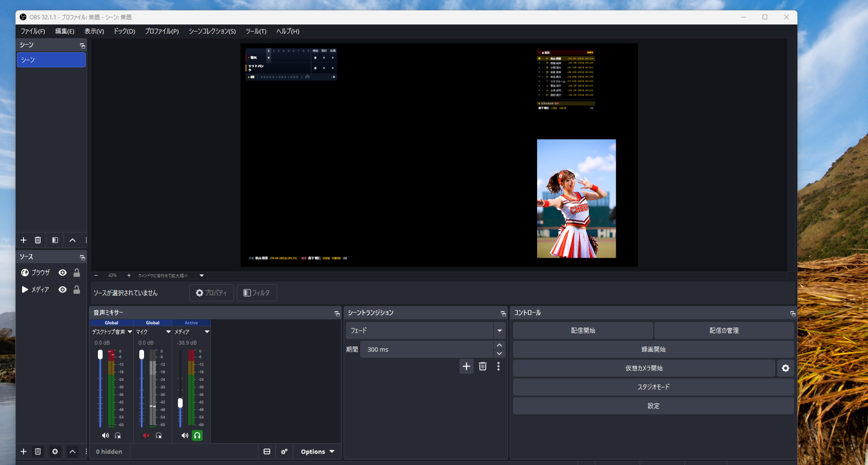Click the 配信開始 button
Viewport: 868px width, 465px height.
coord(583,330)
